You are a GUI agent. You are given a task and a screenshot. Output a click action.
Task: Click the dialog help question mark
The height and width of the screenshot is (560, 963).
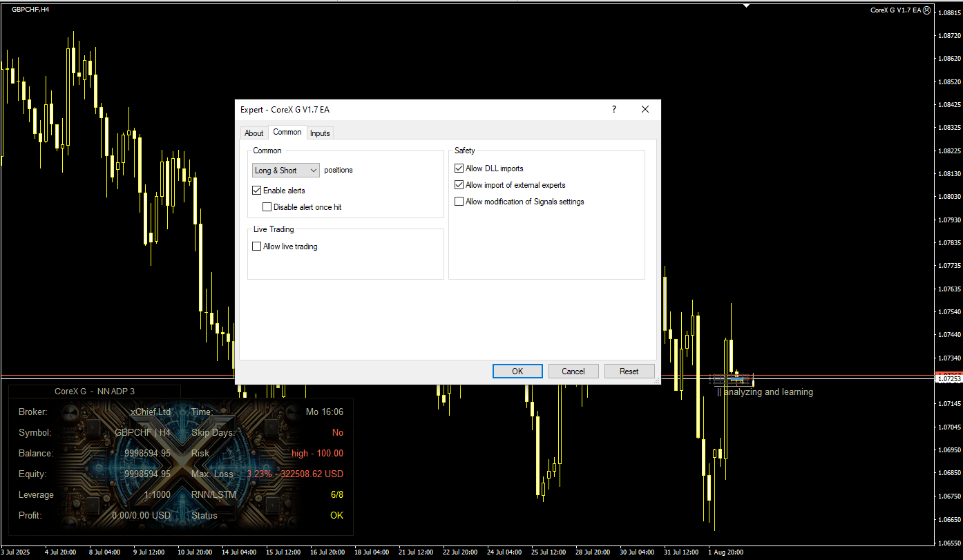coord(614,109)
